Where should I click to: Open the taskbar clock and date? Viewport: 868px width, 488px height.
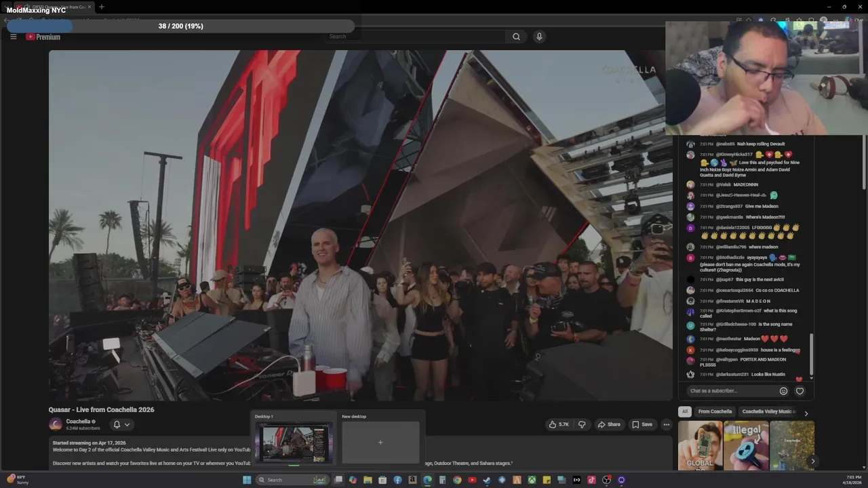(852, 480)
